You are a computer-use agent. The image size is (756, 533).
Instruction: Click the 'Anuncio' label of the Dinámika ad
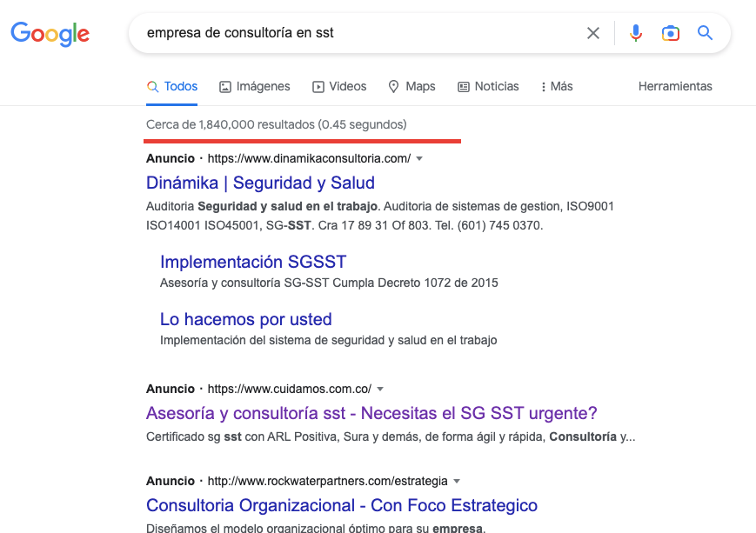(x=171, y=158)
